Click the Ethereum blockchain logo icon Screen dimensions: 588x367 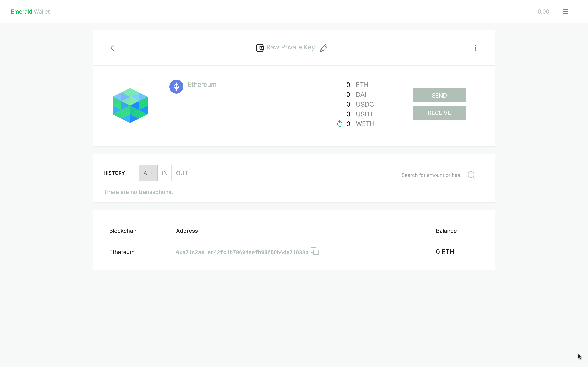176,87
